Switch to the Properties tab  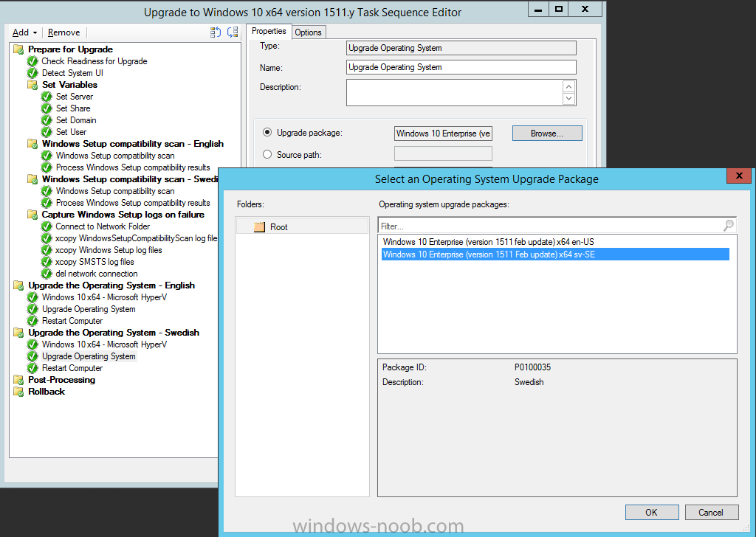click(x=269, y=31)
